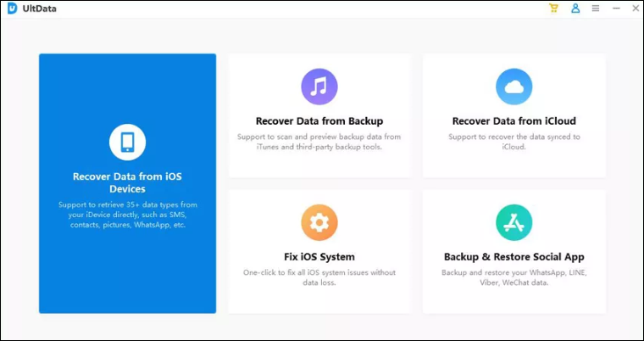Viewport: 644px width, 341px height.
Task: Click the WhatsApp, LINE, Viber, WeChat description
Action: [514, 277]
